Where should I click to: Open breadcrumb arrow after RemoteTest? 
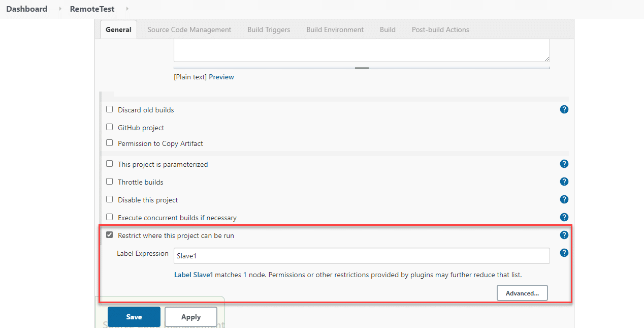[x=126, y=9]
